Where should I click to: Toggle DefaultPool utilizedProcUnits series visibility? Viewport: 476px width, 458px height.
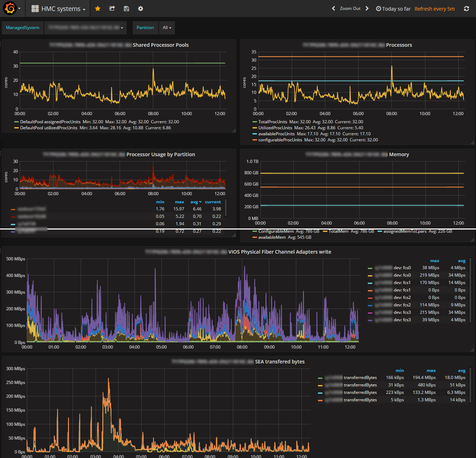pyautogui.click(x=48, y=128)
